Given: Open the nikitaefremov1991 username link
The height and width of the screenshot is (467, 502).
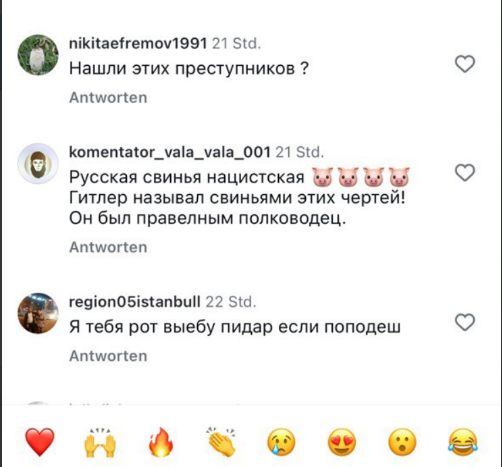Looking at the screenshot, I should pos(138,44).
